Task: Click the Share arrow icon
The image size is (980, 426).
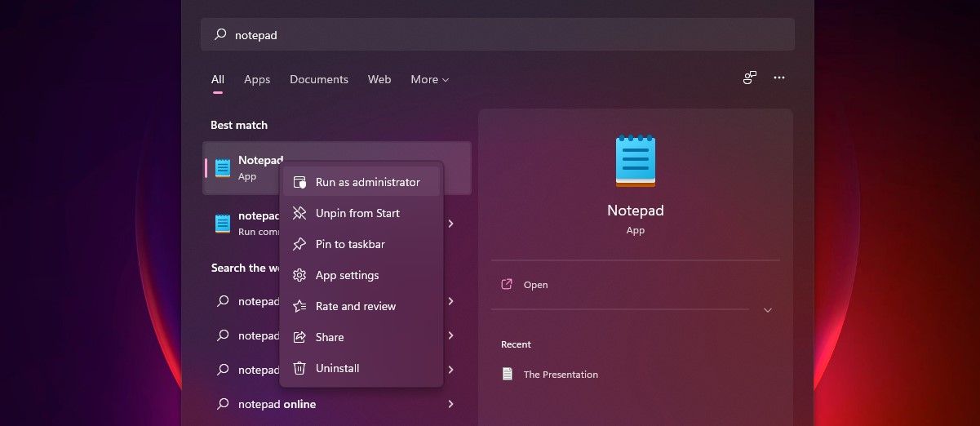Action: [x=299, y=337]
